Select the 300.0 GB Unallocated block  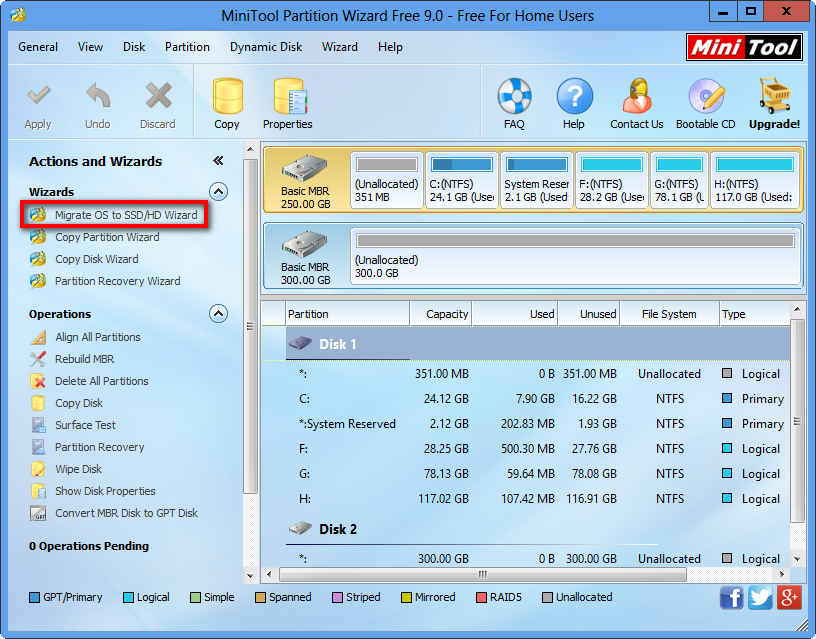(x=576, y=257)
